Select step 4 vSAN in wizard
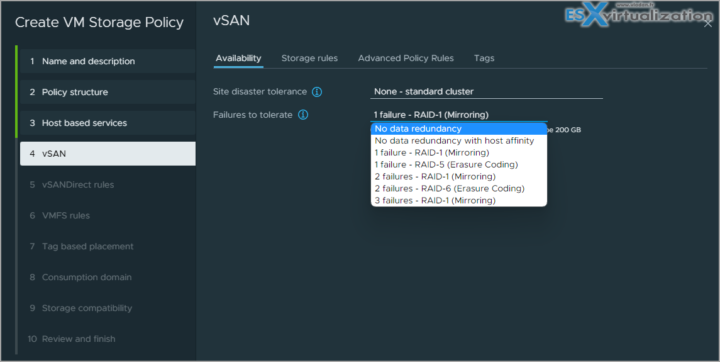 tap(107, 153)
